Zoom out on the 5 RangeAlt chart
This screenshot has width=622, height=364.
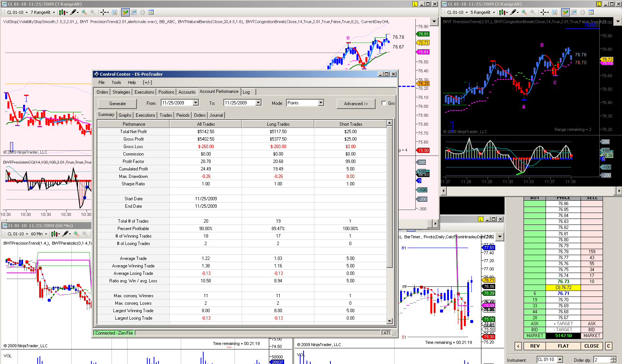[533, 12]
